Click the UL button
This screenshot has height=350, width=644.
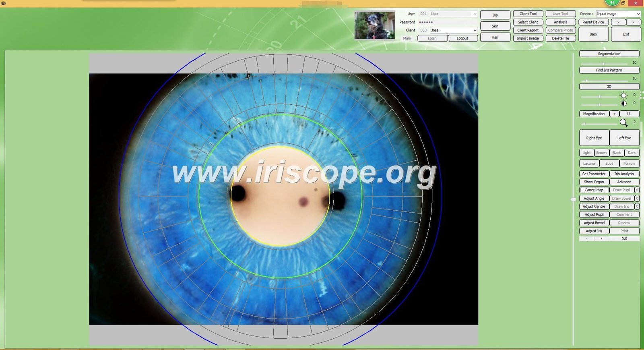[629, 114]
